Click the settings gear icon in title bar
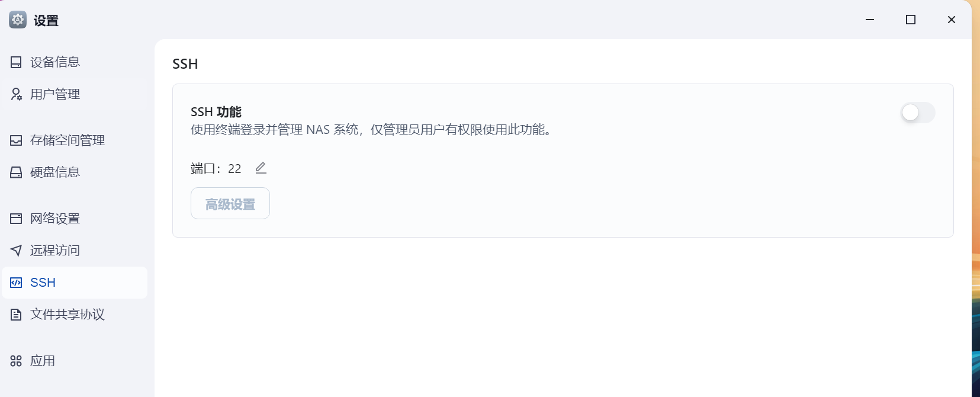Screen dimensions: 980x397 (x=18, y=20)
